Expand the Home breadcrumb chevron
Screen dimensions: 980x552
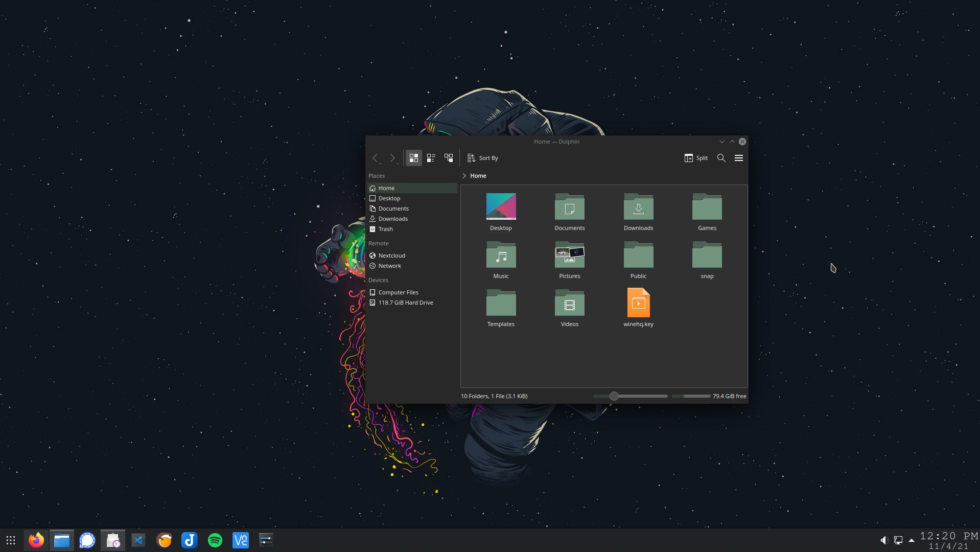463,176
